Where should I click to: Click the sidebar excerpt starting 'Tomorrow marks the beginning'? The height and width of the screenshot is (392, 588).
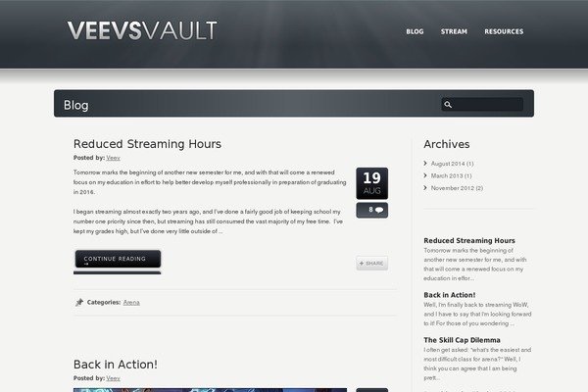(x=475, y=265)
